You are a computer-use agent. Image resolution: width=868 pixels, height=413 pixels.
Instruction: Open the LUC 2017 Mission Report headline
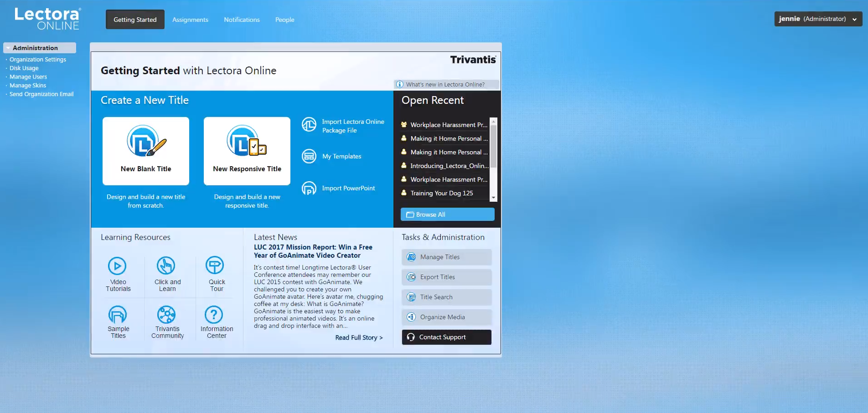coord(313,251)
